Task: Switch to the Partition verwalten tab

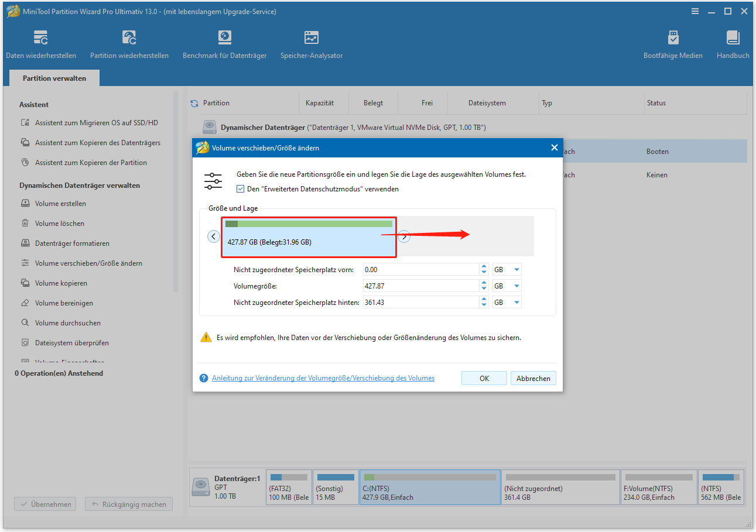Action: [54, 77]
